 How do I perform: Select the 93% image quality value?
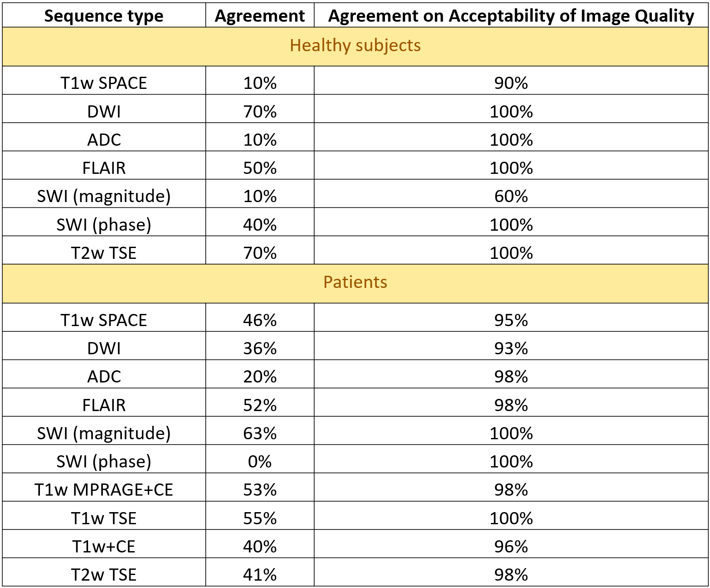[511, 348]
